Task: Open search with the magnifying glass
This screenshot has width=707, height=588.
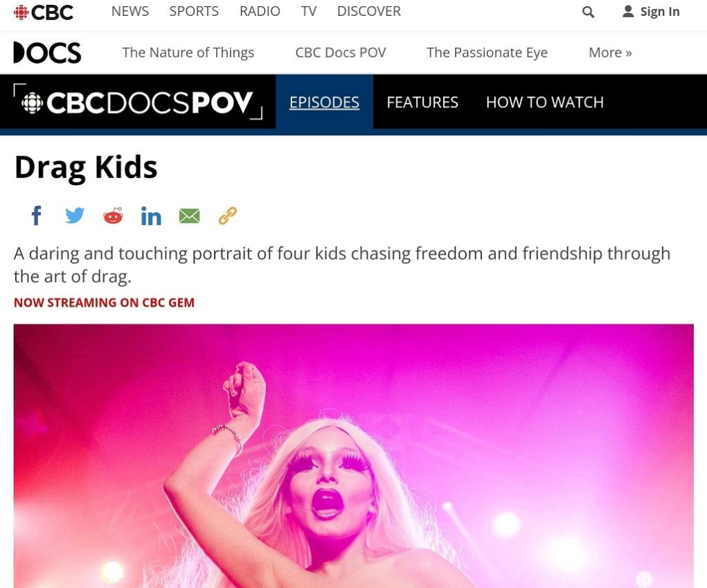Action: coord(588,12)
